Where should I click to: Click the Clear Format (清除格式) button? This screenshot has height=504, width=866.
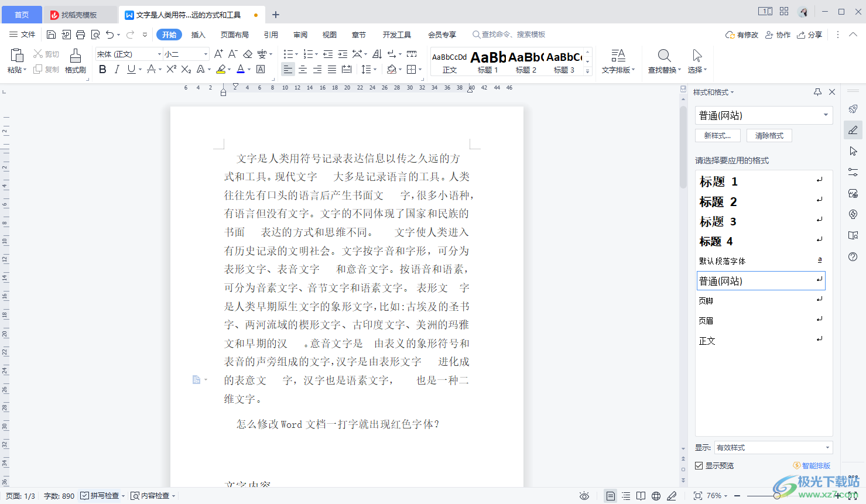coord(769,135)
